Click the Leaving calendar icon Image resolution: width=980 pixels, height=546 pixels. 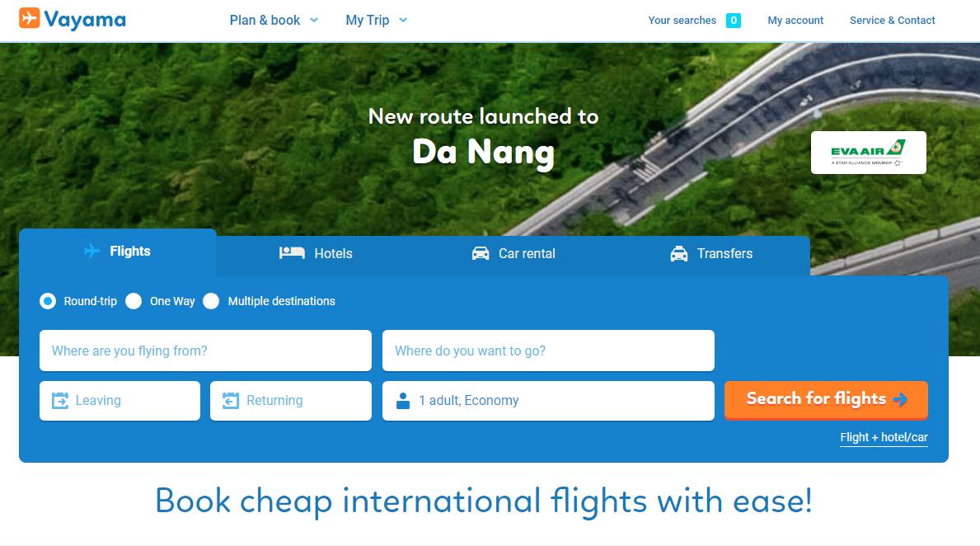coord(60,400)
